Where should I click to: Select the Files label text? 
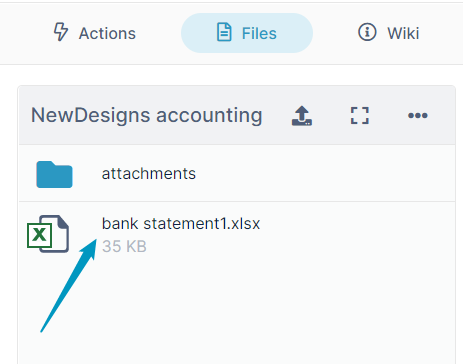click(259, 33)
